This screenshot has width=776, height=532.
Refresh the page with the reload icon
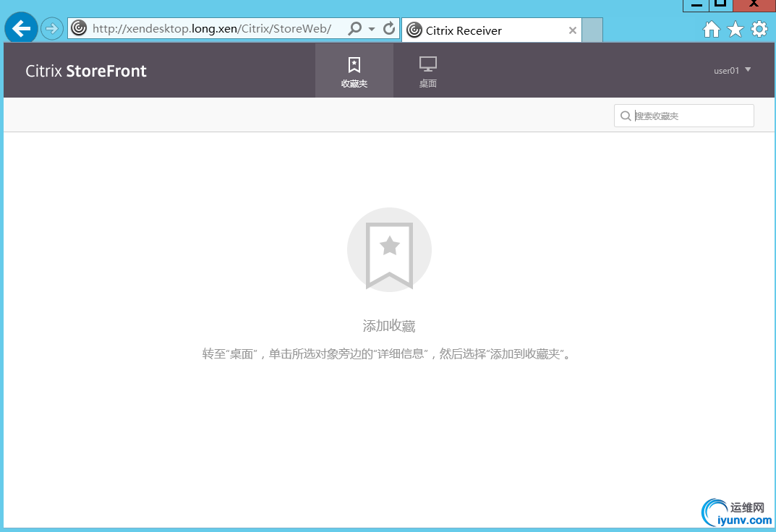point(389,29)
